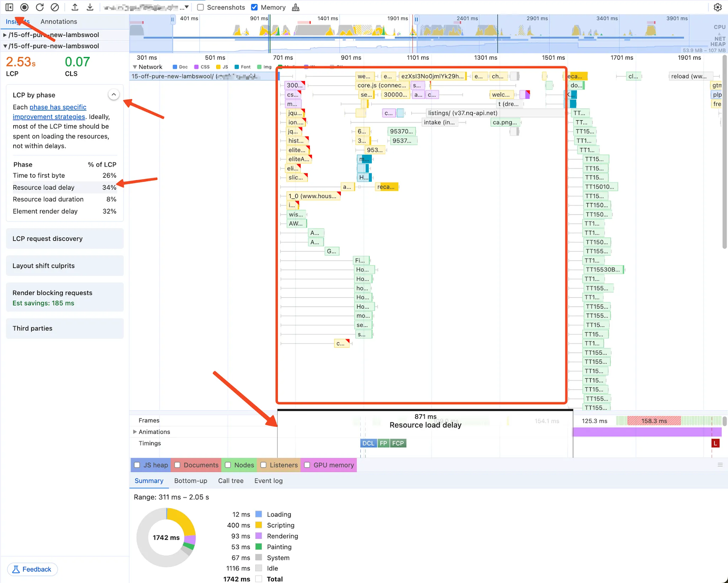Open the recordings selector dropdown

(146, 7)
